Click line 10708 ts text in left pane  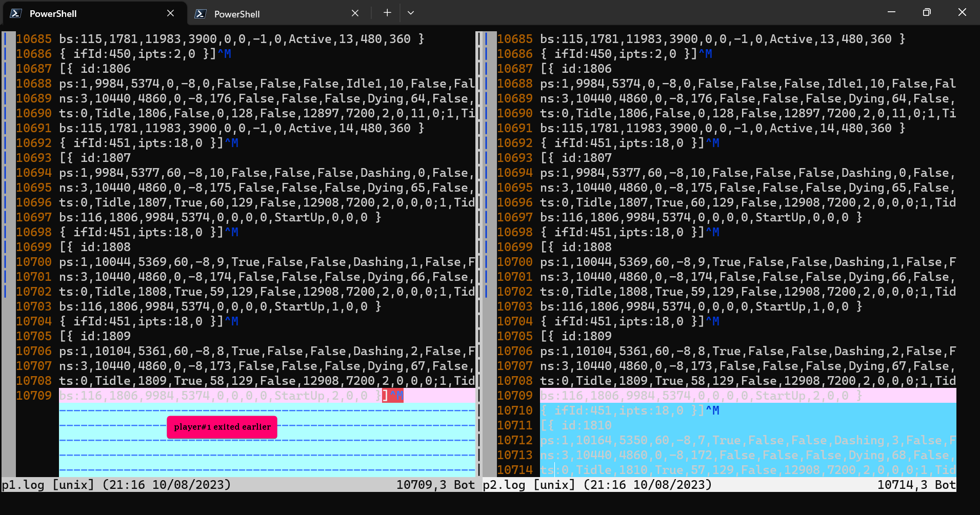pos(267,381)
